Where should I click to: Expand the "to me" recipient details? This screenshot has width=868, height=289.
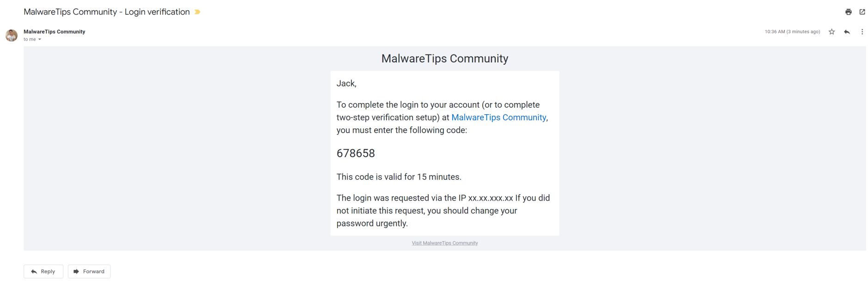(39, 39)
